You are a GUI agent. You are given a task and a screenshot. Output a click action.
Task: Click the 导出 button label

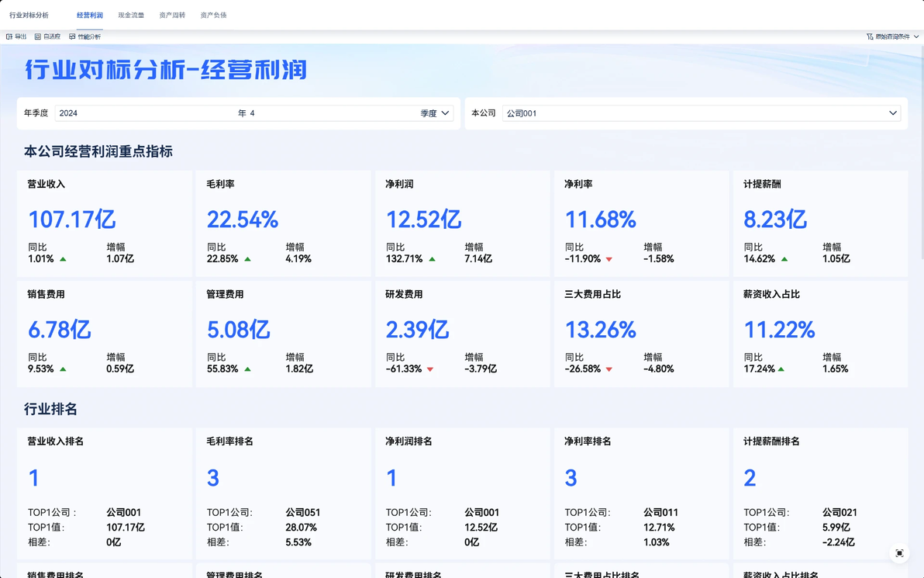(x=21, y=36)
